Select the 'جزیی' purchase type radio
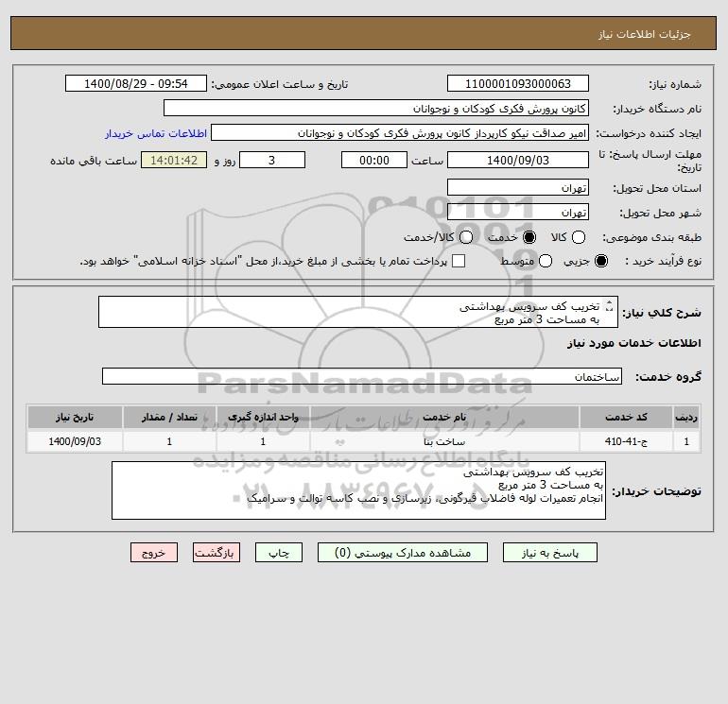This screenshot has width=728, height=704. [x=600, y=261]
